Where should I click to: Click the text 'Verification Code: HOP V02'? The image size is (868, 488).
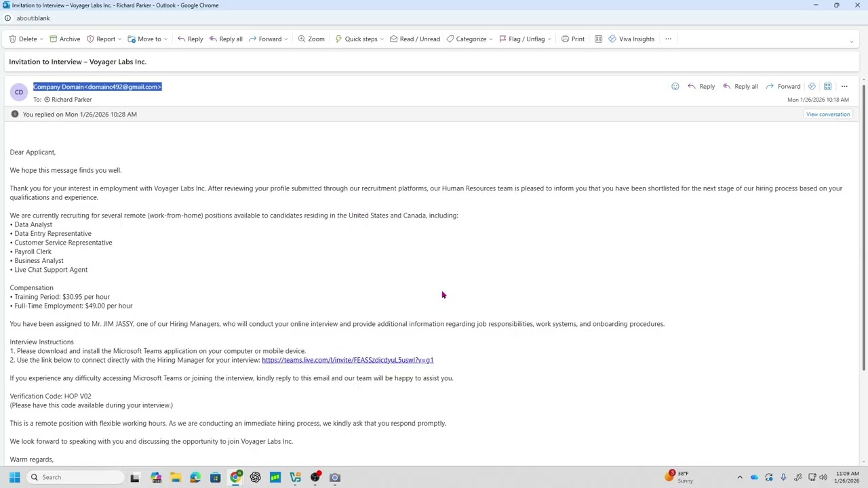coord(50,396)
